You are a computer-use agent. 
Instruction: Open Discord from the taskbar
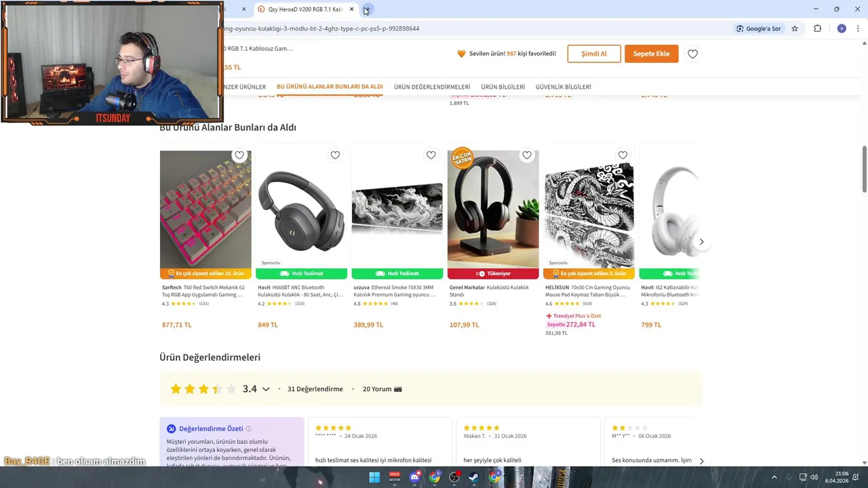click(414, 477)
